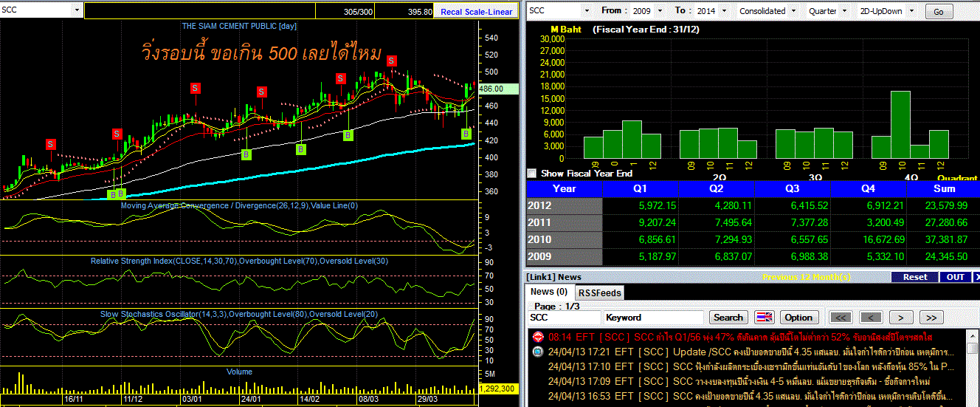Click THE SIAM CEMENT PUBLIC [day] chart title
This screenshot has width=980, height=407.
pyautogui.click(x=240, y=26)
